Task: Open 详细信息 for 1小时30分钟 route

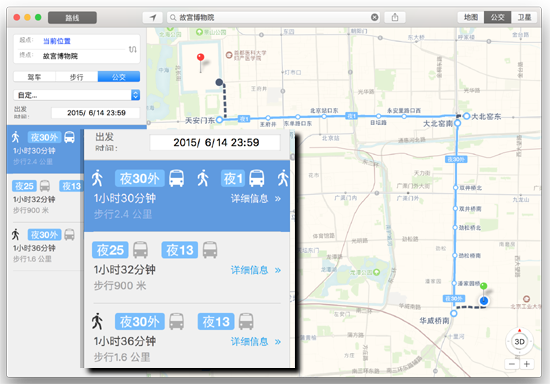Action: (x=256, y=199)
